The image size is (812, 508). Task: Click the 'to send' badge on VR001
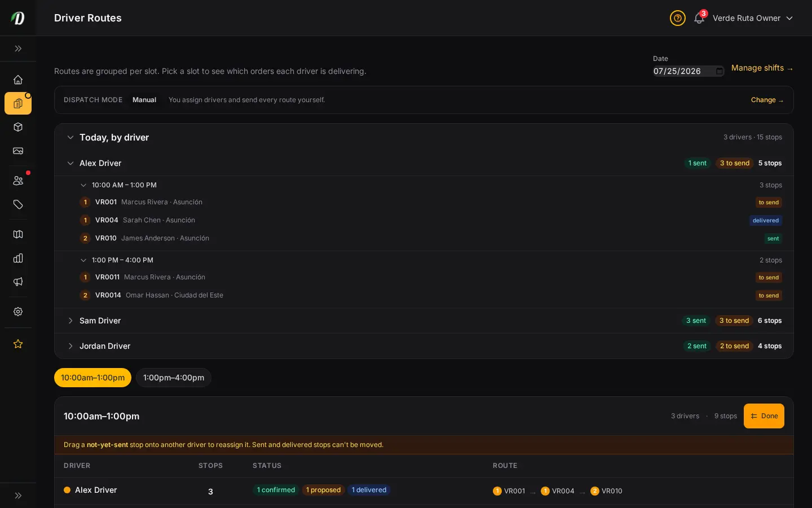point(769,202)
